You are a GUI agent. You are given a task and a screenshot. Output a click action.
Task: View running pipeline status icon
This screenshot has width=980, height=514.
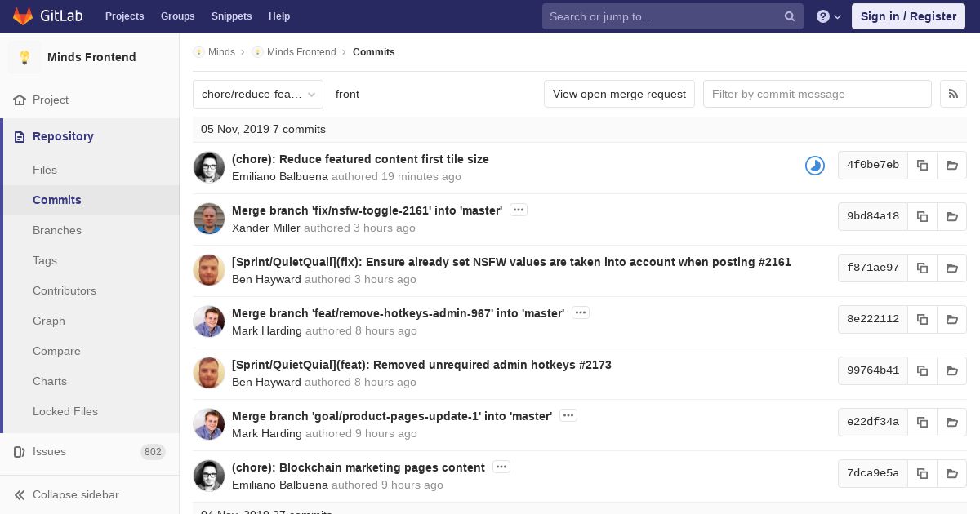tap(814, 166)
